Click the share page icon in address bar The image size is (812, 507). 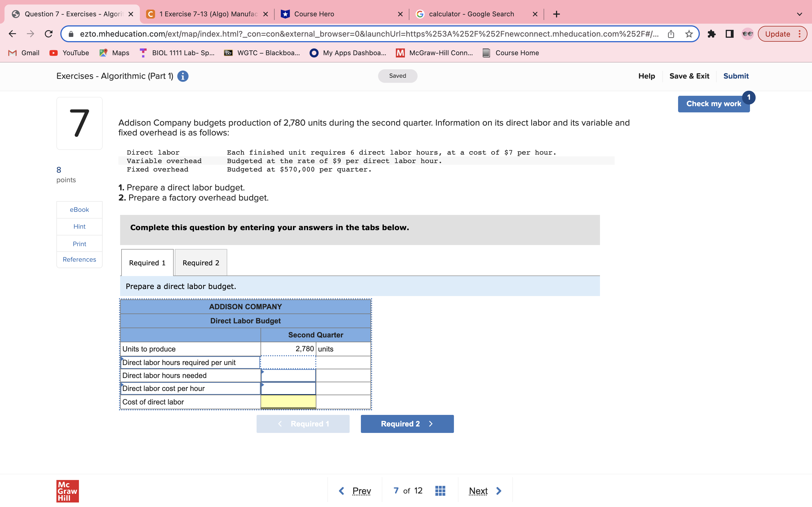671,34
